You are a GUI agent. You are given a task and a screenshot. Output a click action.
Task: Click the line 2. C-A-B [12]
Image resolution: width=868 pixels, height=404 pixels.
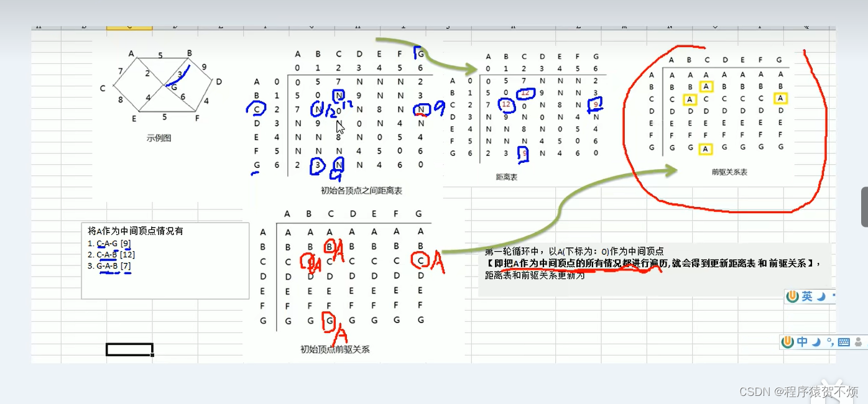coord(111,254)
